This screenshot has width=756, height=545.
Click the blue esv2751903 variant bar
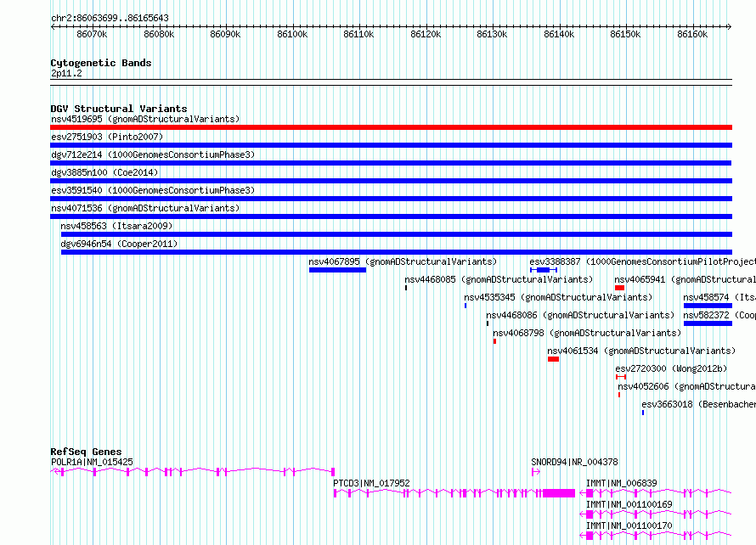pyautogui.click(x=391, y=145)
